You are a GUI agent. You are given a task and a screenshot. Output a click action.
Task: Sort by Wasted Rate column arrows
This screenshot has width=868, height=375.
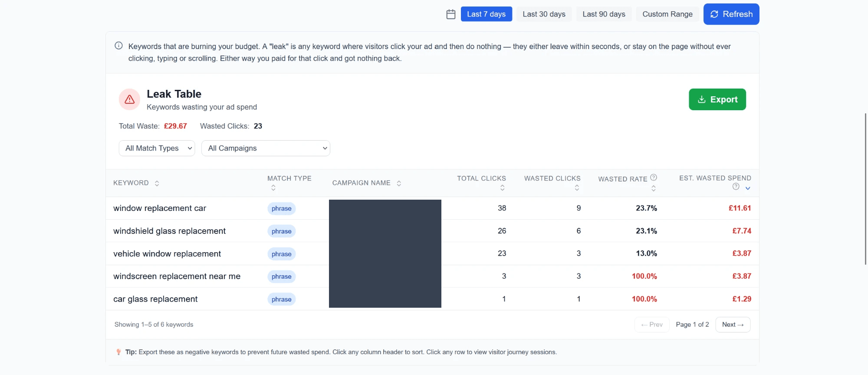pyautogui.click(x=654, y=188)
